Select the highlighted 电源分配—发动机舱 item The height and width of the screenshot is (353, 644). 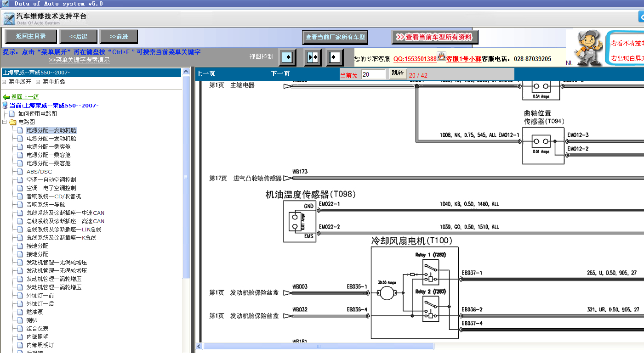tap(51, 130)
